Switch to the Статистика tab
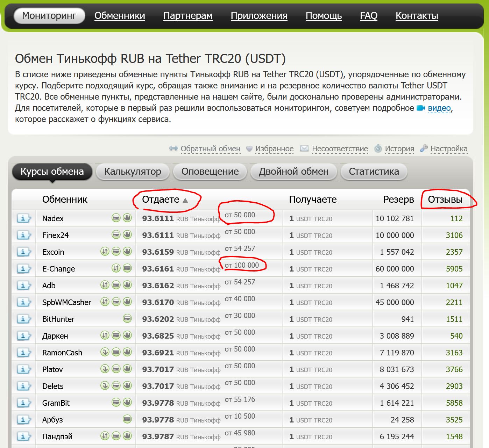 pyautogui.click(x=374, y=172)
